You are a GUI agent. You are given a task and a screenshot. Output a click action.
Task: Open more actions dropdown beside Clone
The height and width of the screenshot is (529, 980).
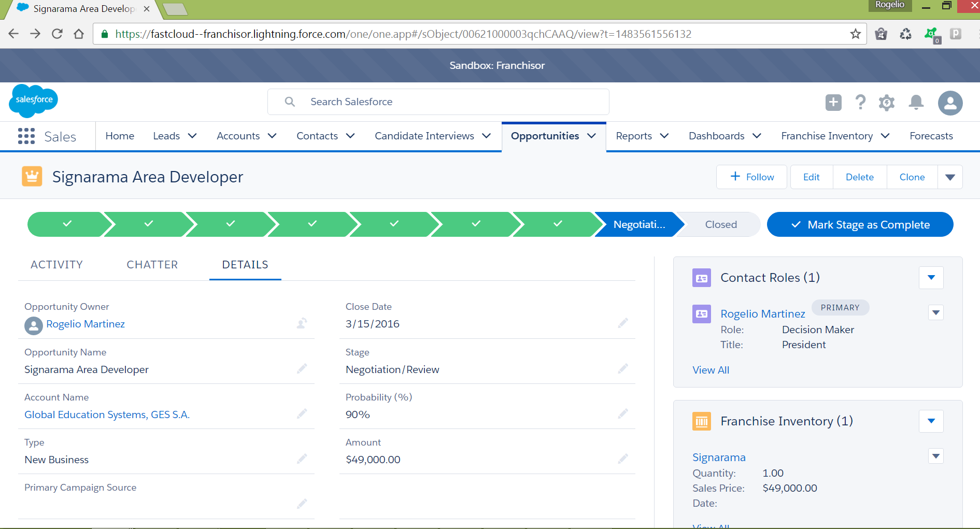(x=950, y=177)
